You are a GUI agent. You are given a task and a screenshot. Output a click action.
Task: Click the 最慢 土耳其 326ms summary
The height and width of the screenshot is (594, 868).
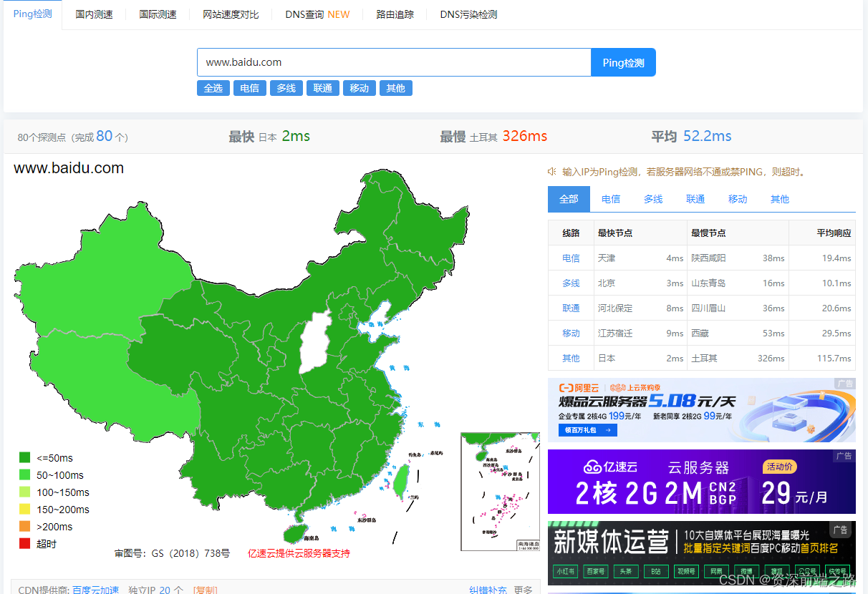(x=494, y=136)
